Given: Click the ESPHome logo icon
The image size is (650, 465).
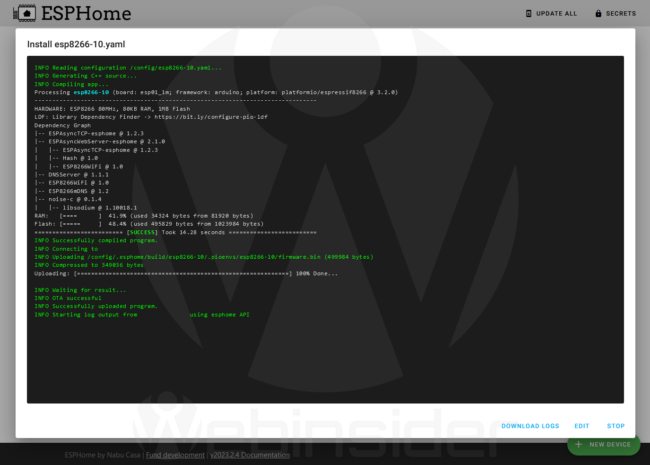Looking at the screenshot, I should [22, 13].
